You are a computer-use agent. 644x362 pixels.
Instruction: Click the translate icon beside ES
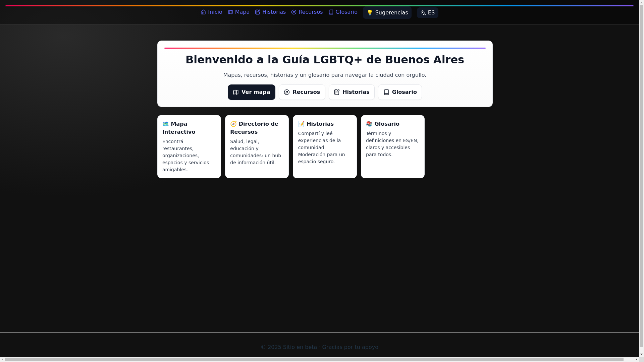[x=423, y=13]
